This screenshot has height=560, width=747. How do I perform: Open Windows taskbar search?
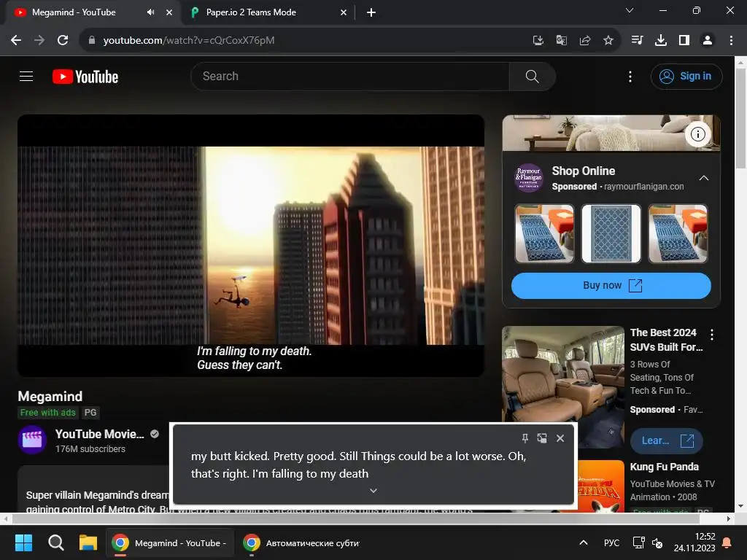click(x=55, y=542)
